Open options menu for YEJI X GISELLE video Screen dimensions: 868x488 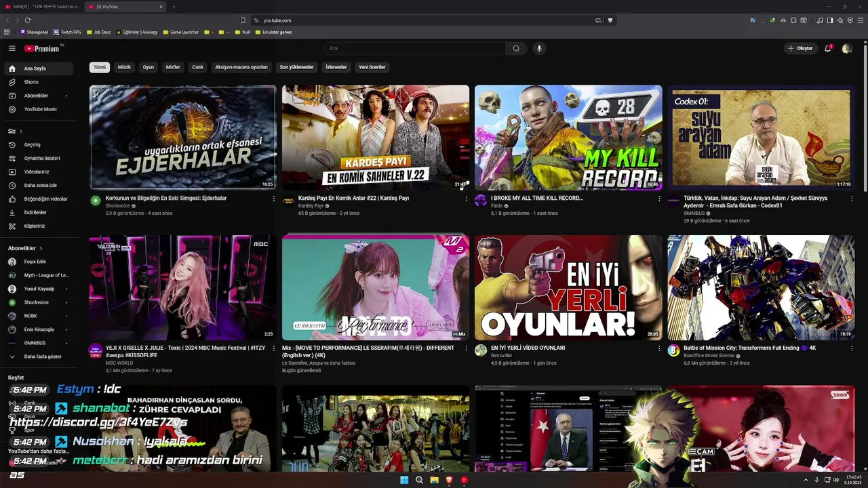click(274, 348)
